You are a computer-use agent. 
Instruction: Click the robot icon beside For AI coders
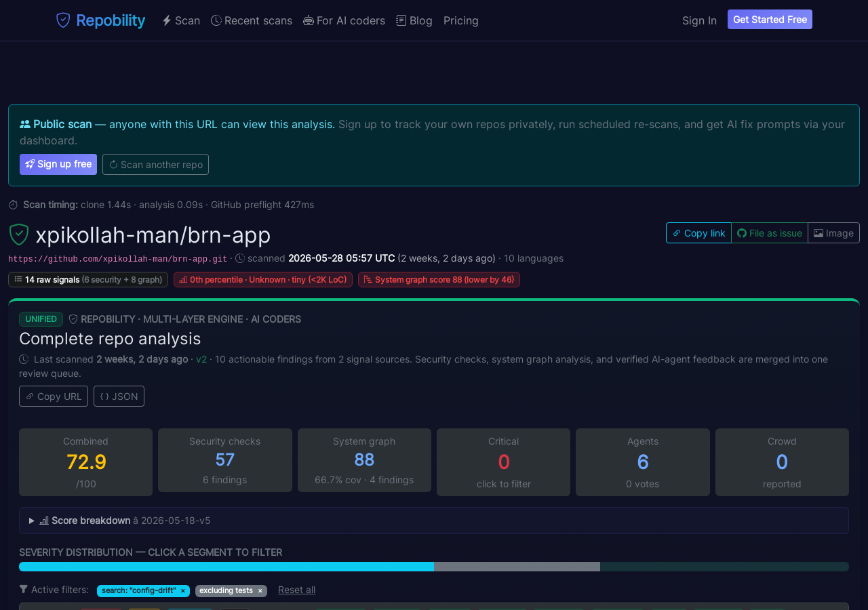(x=309, y=20)
